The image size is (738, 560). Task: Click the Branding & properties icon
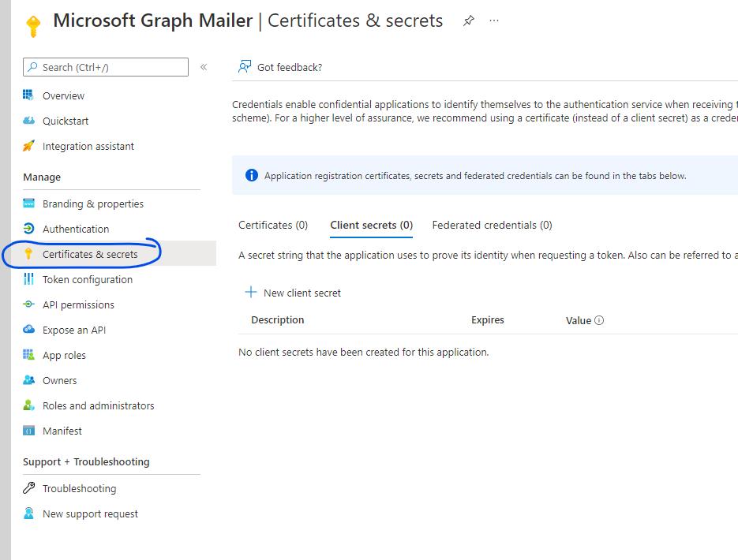[x=28, y=203]
